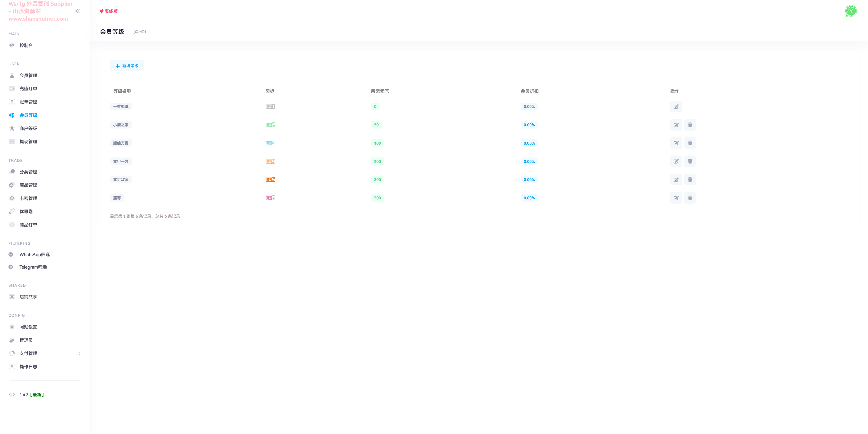Click the 离线版 status label
The height and width of the screenshot is (434, 868).
[x=109, y=12]
